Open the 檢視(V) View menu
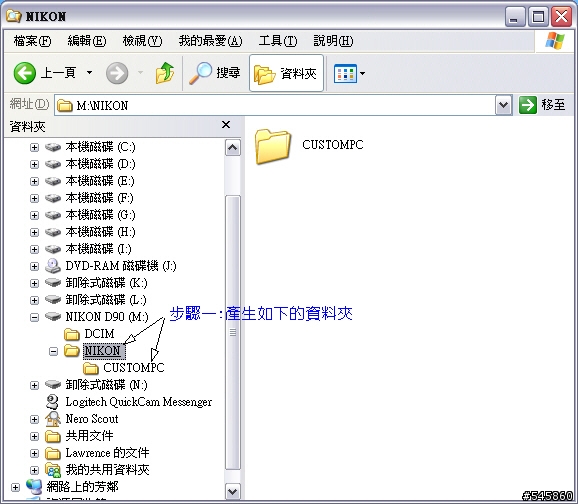Screen dimensions: 578x504 pos(142,41)
